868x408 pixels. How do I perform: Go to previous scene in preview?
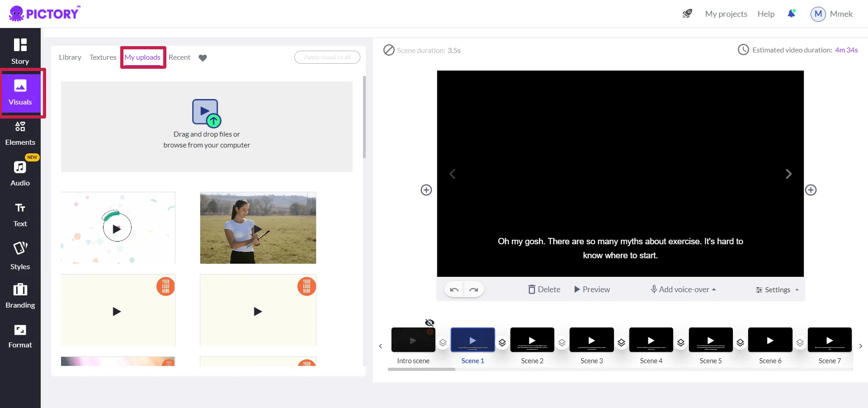pyautogui.click(x=452, y=174)
